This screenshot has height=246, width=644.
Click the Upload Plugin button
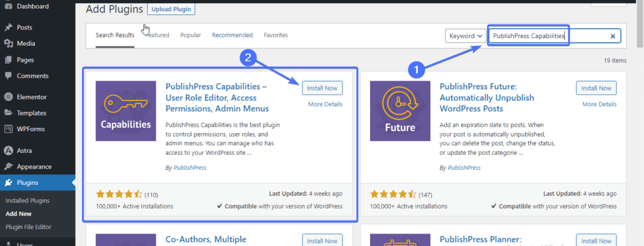point(171,9)
